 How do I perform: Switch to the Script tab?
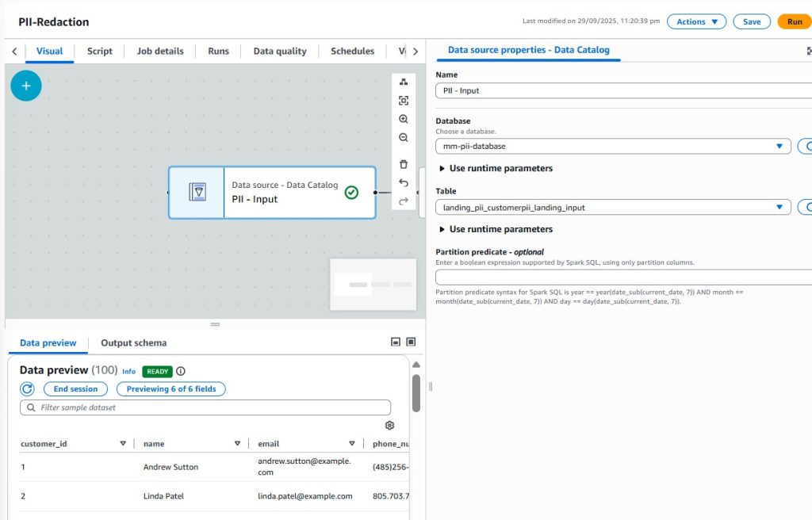point(99,51)
